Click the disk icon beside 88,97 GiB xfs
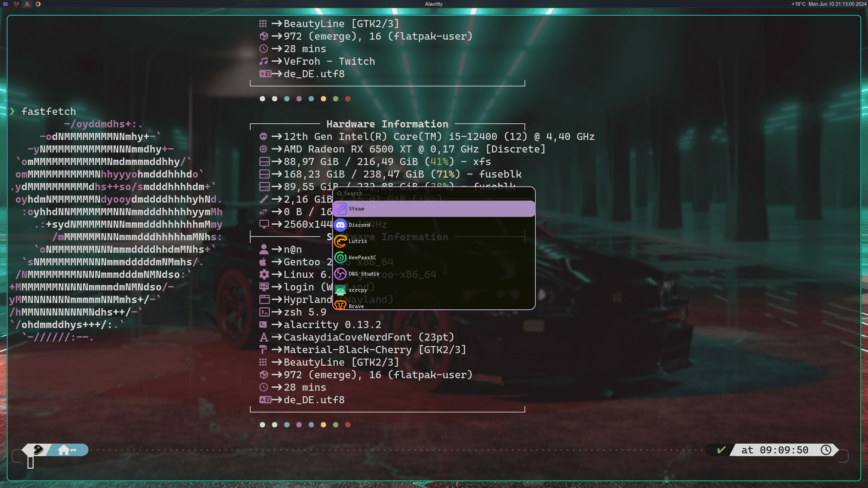Viewport: 868px width, 488px height. tap(264, 162)
